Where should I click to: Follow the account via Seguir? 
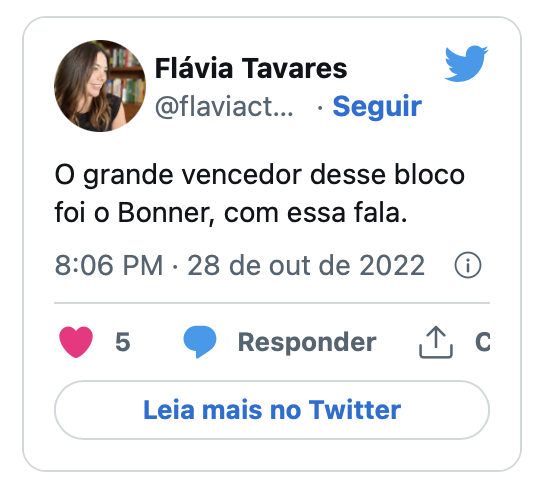coord(377,107)
